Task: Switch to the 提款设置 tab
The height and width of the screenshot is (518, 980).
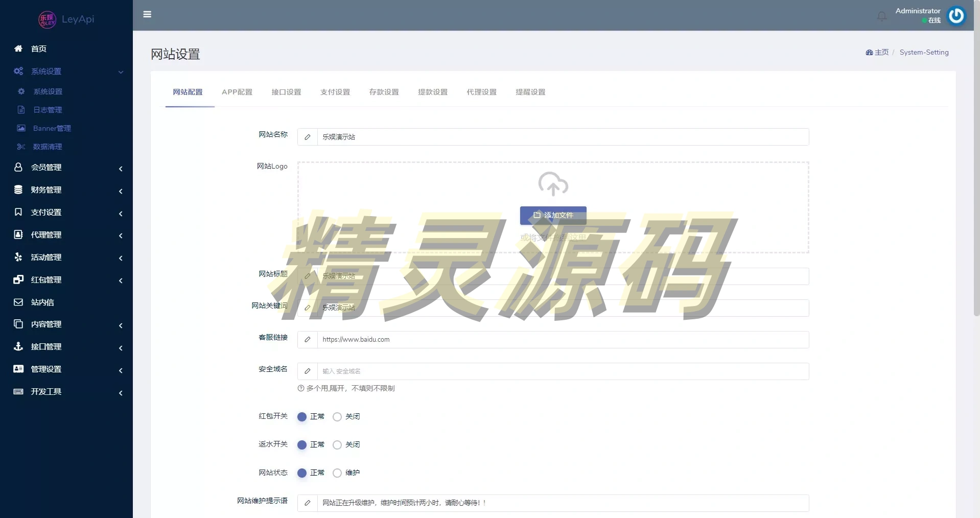Action: tap(433, 92)
